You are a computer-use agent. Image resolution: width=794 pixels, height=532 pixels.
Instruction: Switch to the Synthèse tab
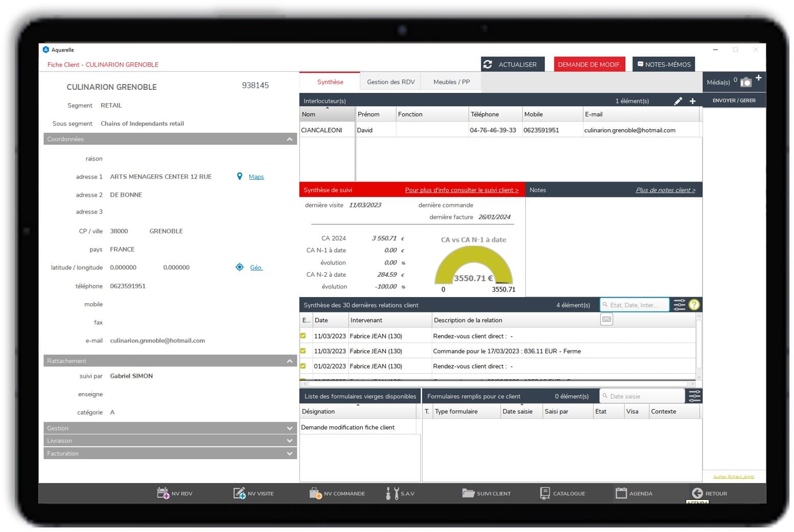pos(330,82)
